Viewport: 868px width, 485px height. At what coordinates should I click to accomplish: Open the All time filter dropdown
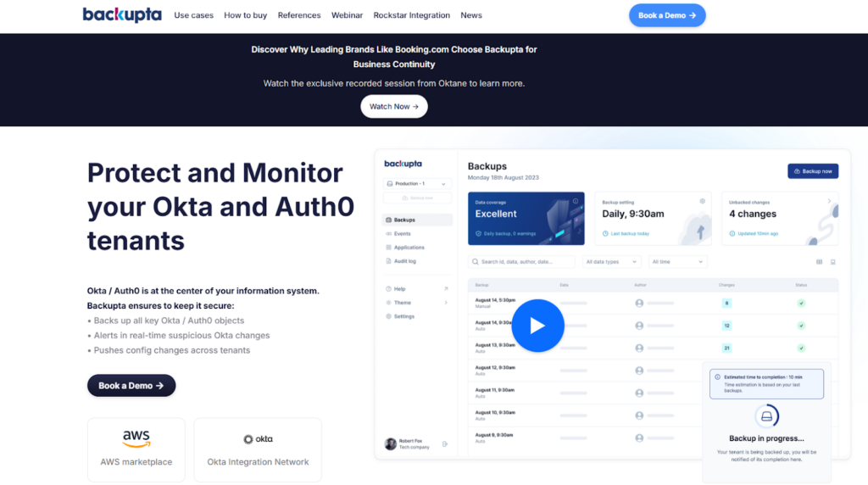point(677,262)
